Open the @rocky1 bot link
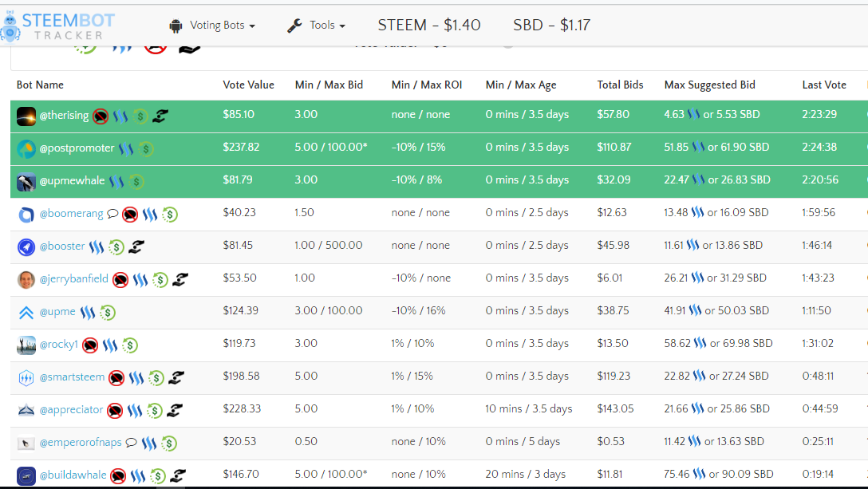Image resolution: width=868 pixels, height=489 pixels. (59, 345)
